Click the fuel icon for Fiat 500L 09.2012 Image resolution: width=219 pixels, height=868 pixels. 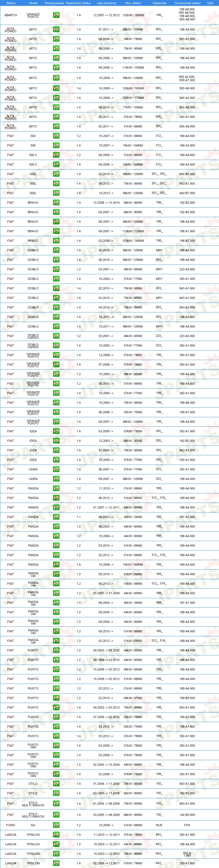pyautogui.click(x=56, y=184)
